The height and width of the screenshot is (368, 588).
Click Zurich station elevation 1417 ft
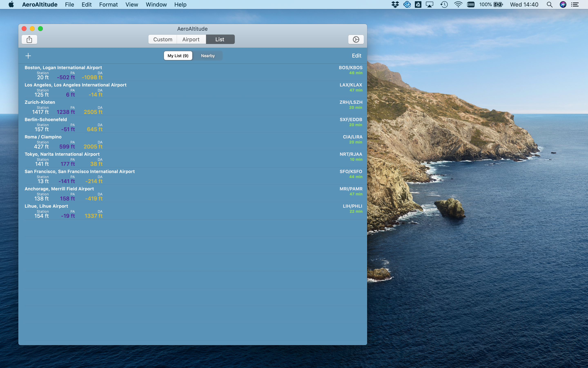tap(40, 112)
